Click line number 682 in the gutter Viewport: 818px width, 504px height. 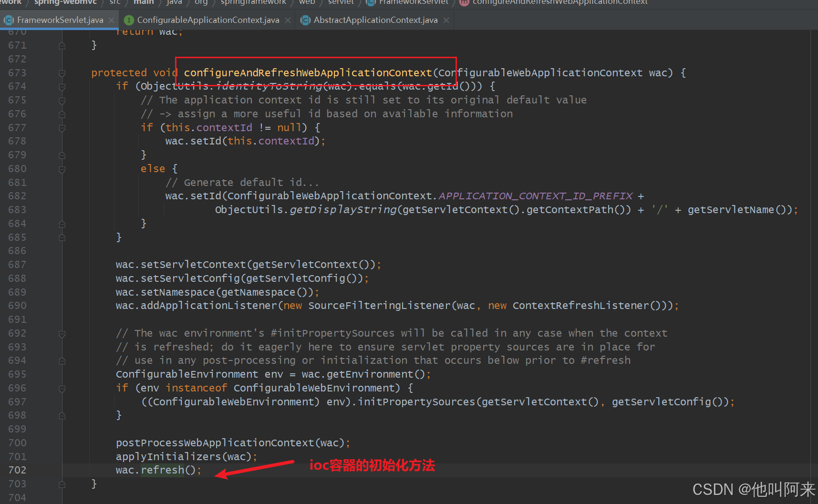17,196
